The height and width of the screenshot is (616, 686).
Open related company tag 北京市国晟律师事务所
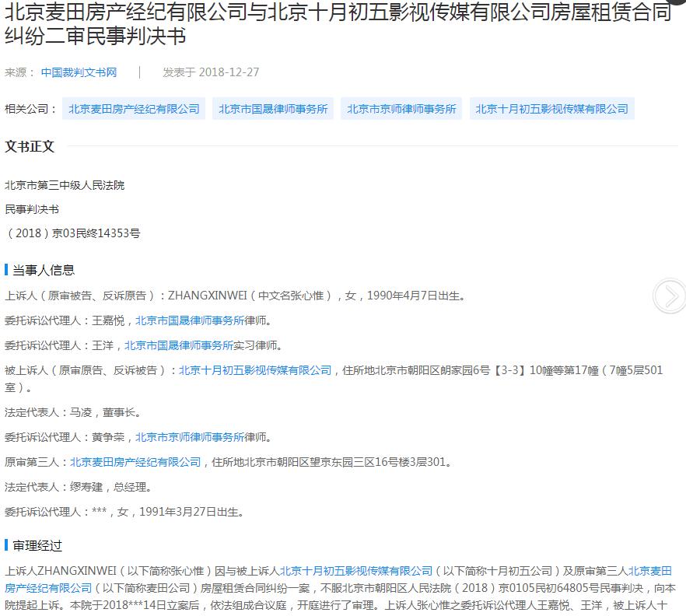pos(273,109)
